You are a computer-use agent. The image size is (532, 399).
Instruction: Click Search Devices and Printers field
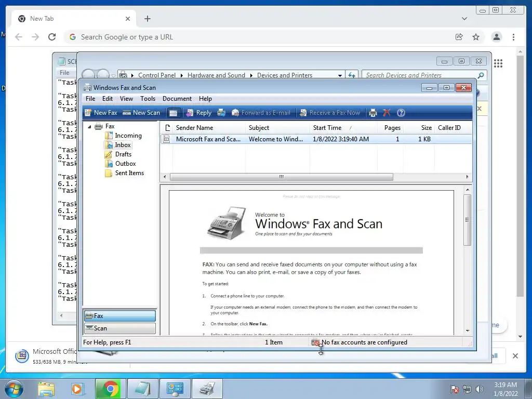[x=424, y=75]
